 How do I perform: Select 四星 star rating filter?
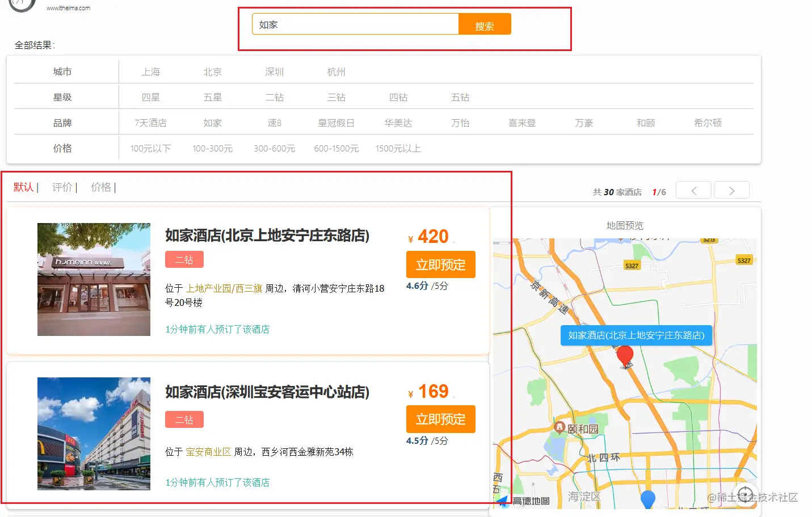click(x=151, y=98)
